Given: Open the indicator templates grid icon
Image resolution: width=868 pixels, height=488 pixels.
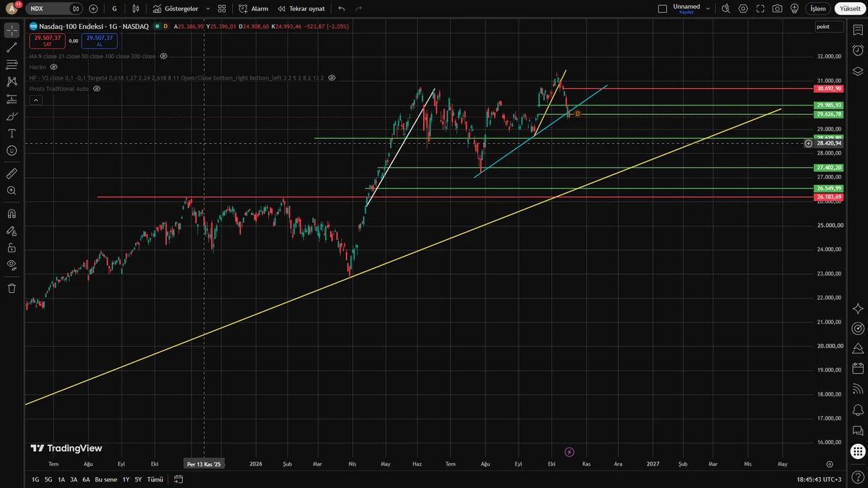Looking at the screenshot, I should pos(222,9).
